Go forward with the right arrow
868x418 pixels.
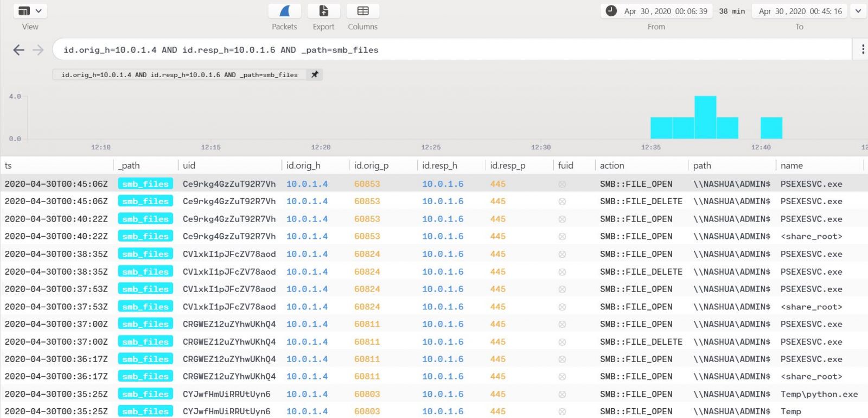click(x=38, y=50)
